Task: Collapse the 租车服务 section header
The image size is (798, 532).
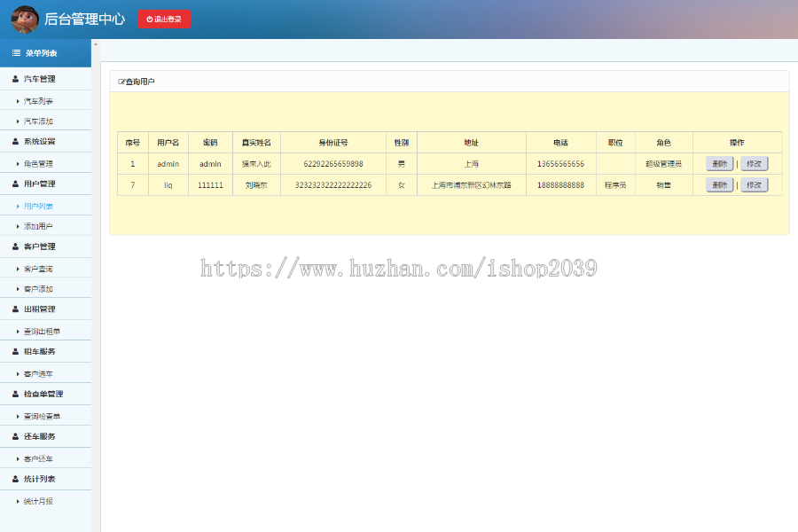Action: click(45, 351)
